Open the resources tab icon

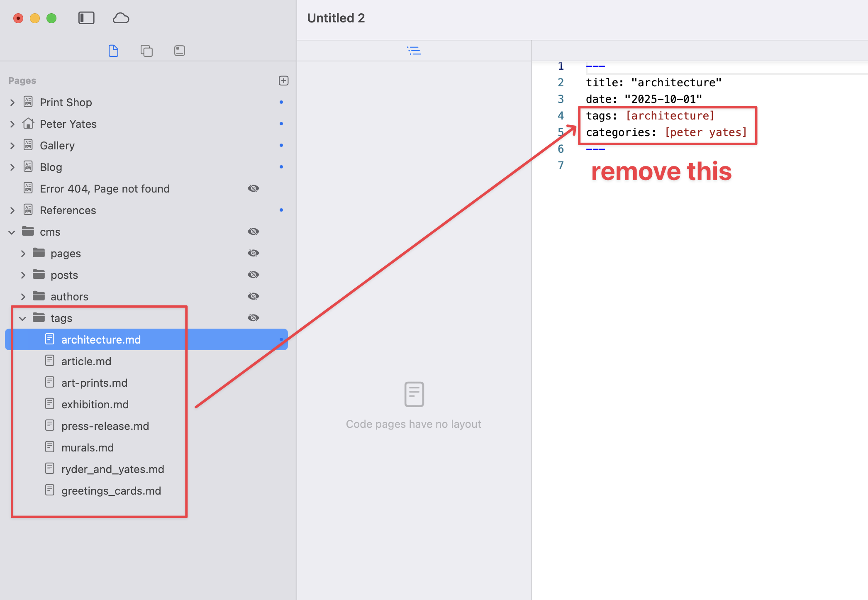(180, 51)
